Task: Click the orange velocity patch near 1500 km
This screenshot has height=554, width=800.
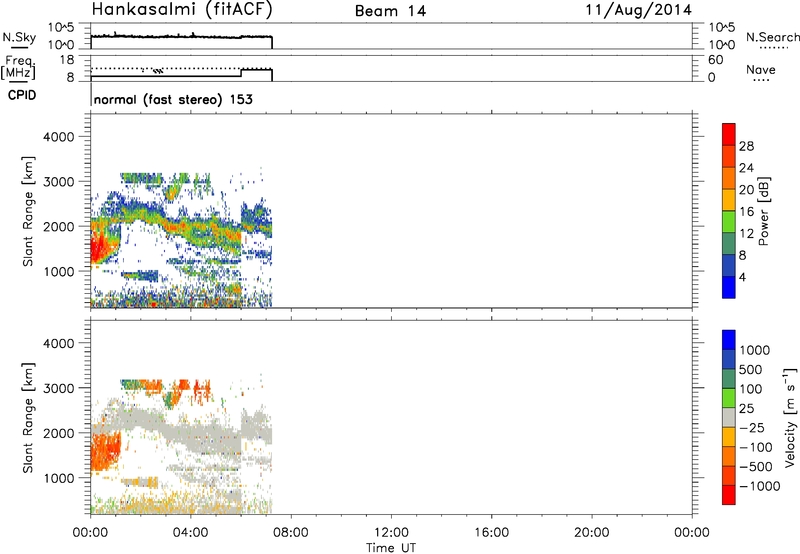Action: pyautogui.click(x=105, y=450)
